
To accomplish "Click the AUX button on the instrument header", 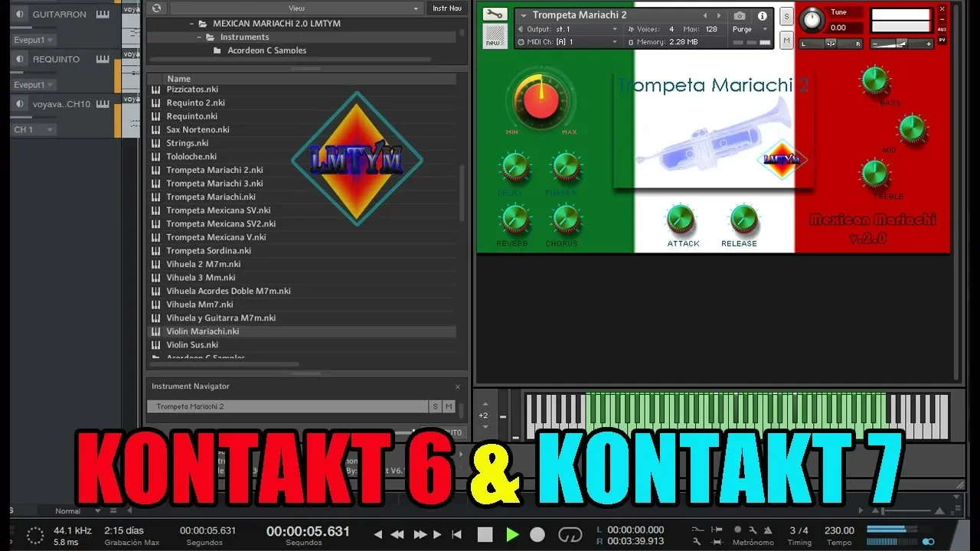I will point(942,29).
